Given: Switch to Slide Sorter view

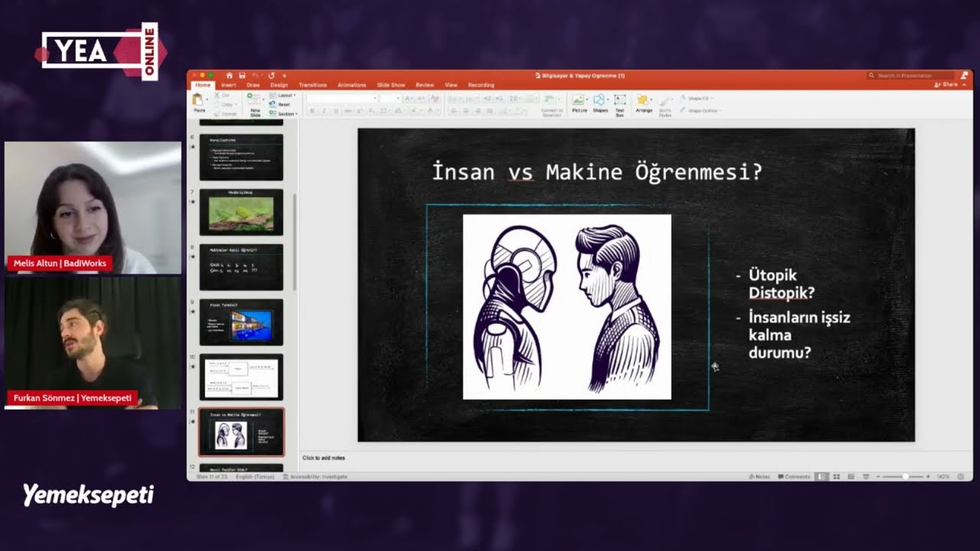Looking at the screenshot, I should (836, 476).
